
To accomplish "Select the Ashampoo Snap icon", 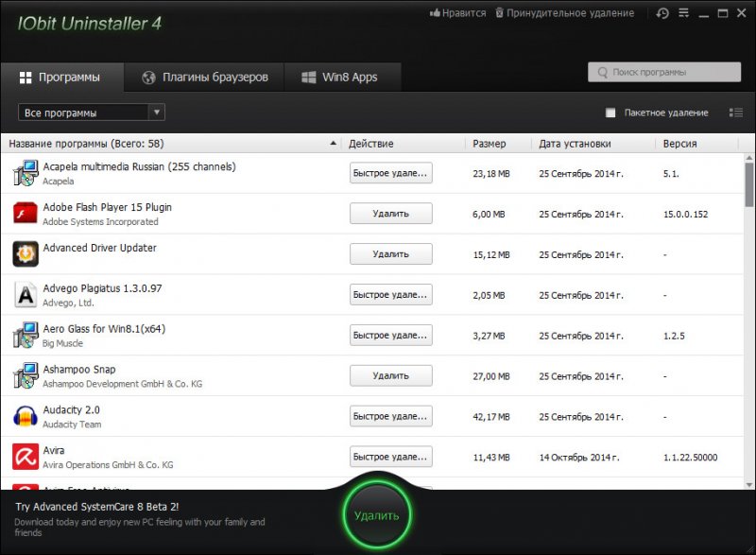I will tap(26, 375).
